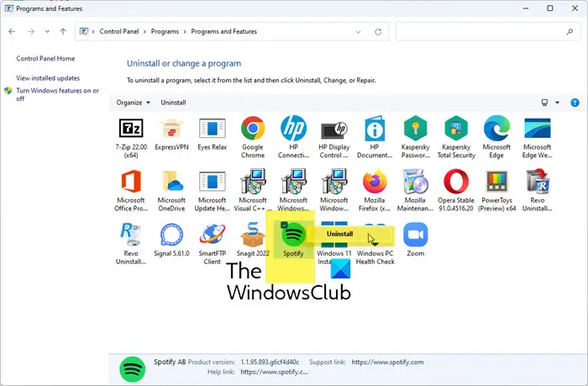Viewport: 588px width, 386px height.
Task: Select the Zoom program icon
Action: point(415,235)
